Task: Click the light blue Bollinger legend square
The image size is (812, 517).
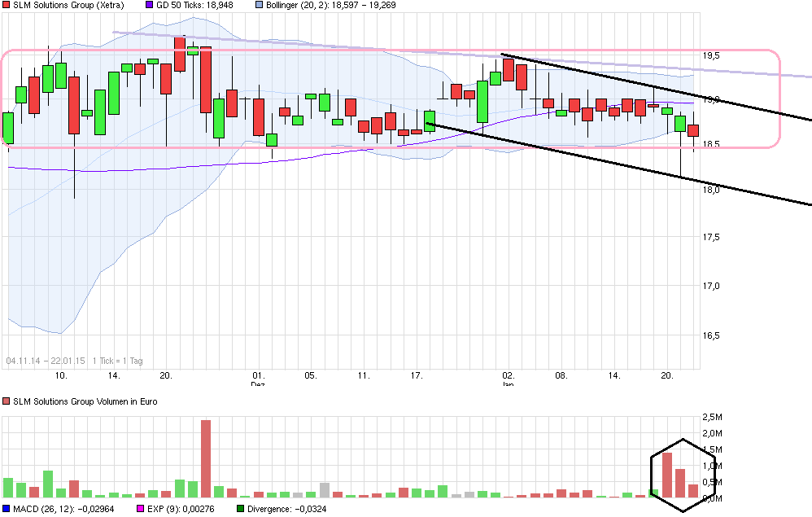Action: (260, 5)
